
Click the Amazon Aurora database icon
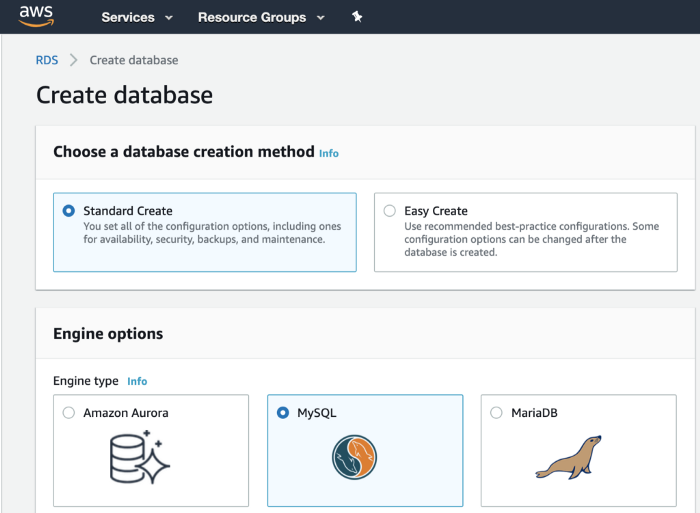[x=140, y=458]
